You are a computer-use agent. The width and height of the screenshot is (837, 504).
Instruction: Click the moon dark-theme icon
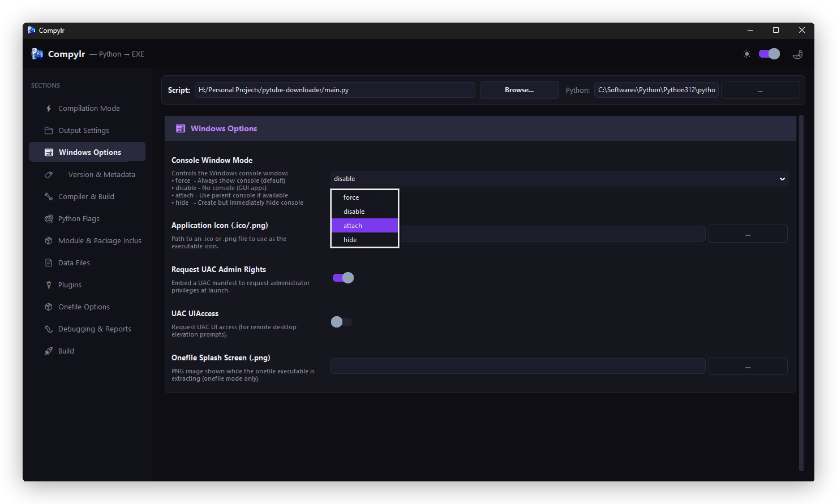pyautogui.click(x=798, y=54)
